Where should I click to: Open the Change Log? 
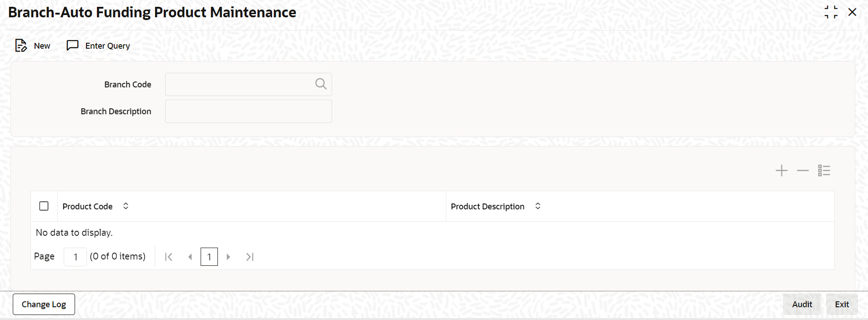tap(44, 304)
